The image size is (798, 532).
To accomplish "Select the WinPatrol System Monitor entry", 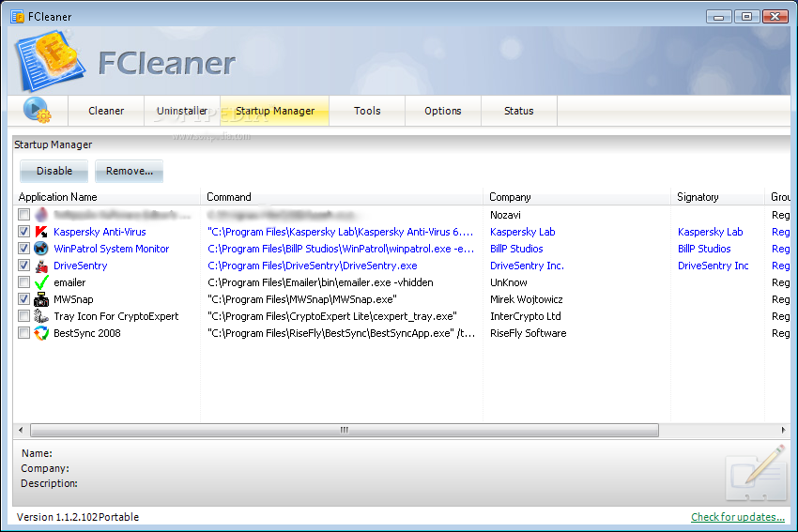I will point(112,249).
